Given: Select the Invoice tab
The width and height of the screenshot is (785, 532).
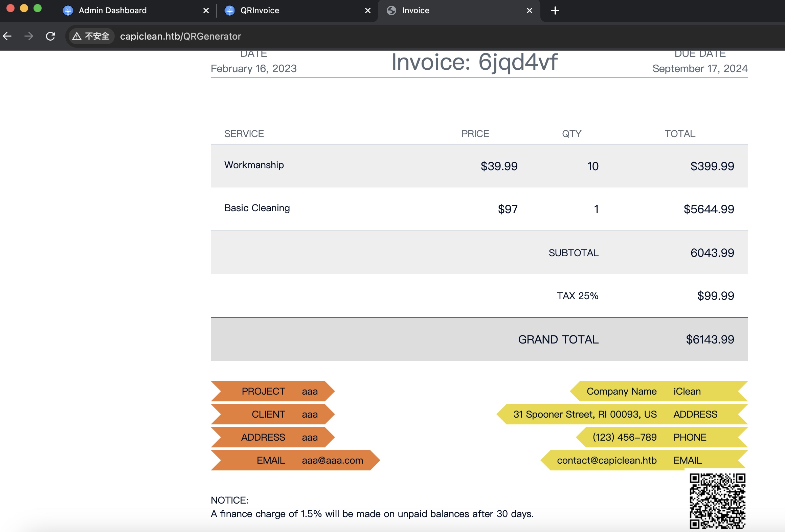Looking at the screenshot, I should pos(416,10).
